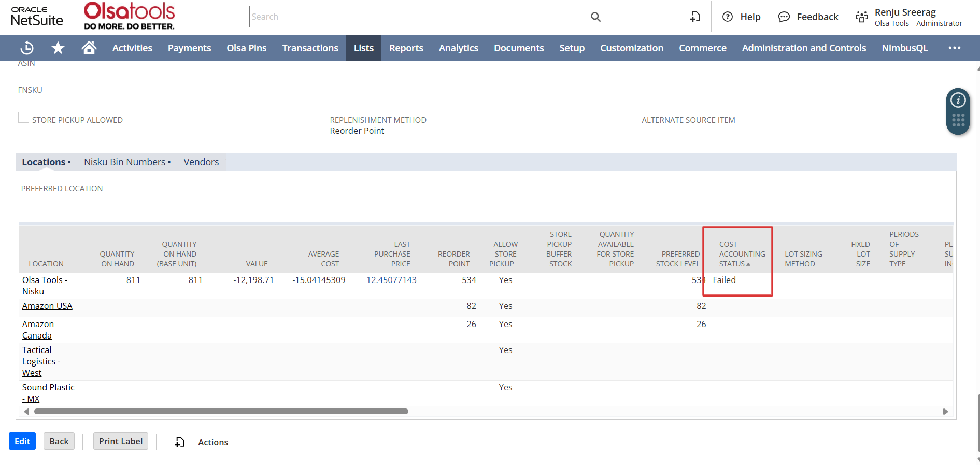Open the floating info assistant icon

[x=958, y=100]
